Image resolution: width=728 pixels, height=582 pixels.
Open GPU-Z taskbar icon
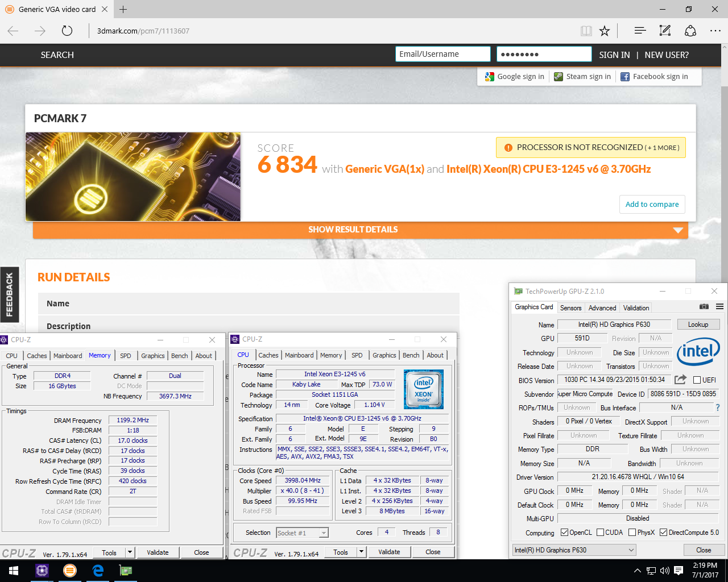[125, 571]
